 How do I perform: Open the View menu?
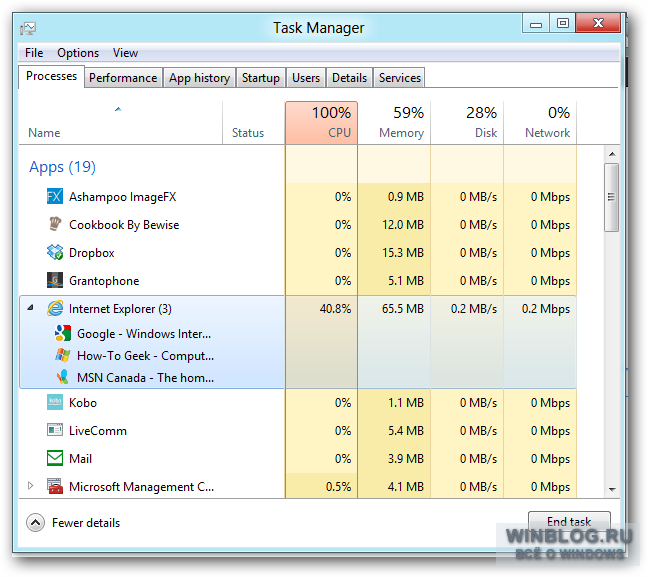[125, 53]
